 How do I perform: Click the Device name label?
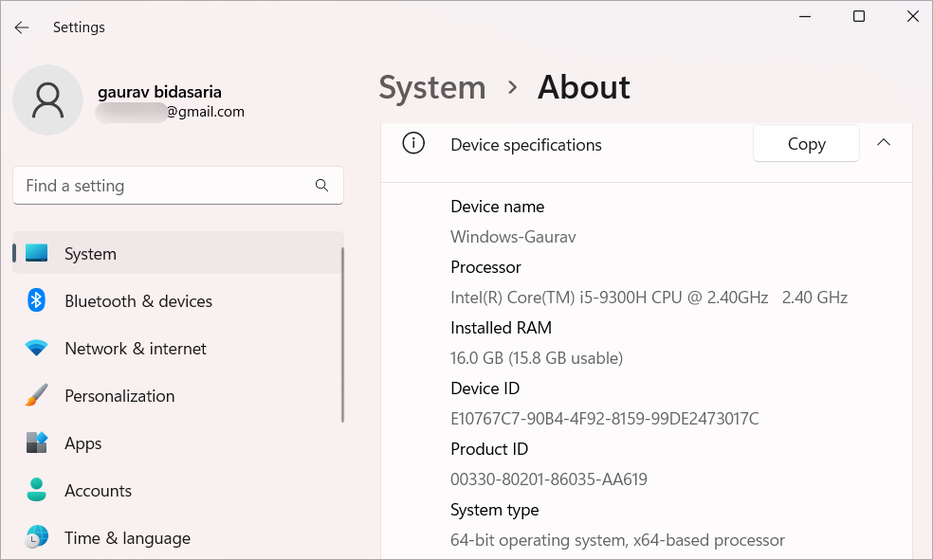tap(498, 207)
